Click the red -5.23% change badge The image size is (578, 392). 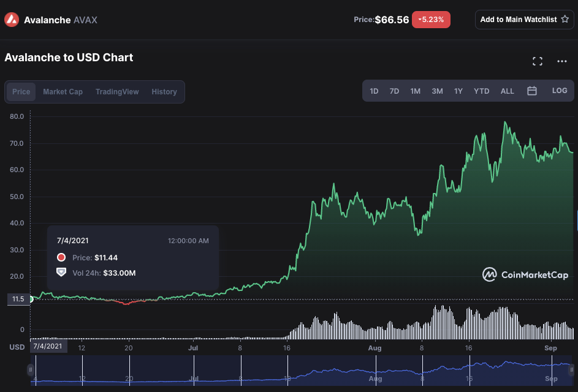coord(431,20)
